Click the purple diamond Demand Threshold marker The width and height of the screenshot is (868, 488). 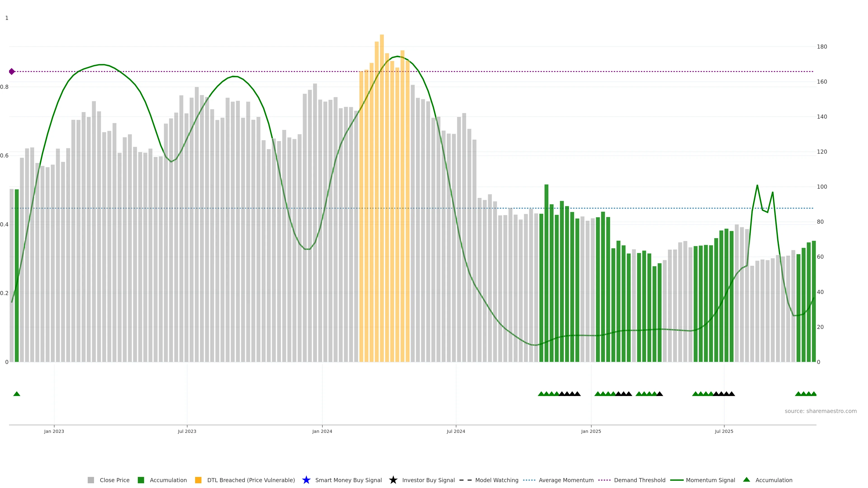pyautogui.click(x=12, y=71)
